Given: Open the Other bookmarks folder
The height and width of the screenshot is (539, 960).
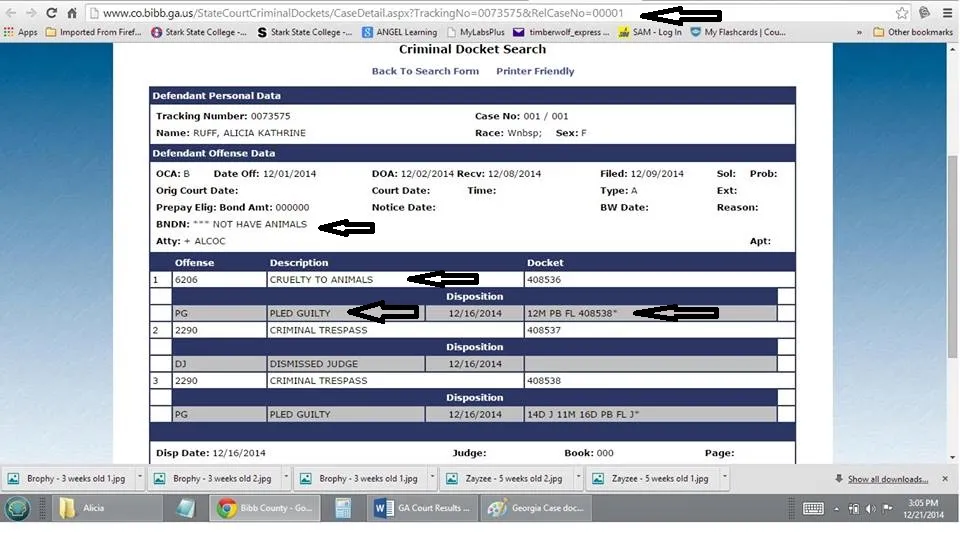Looking at the screenshot, I should 912,32.
